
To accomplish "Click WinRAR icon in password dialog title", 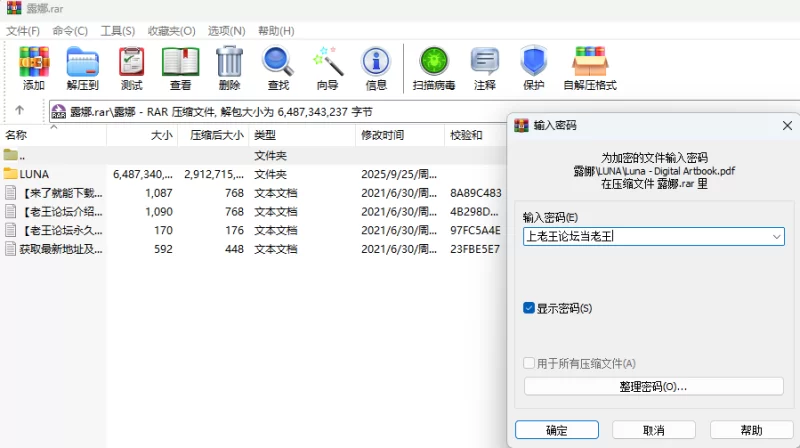I will pyautogui.click(x=521, y=126).
